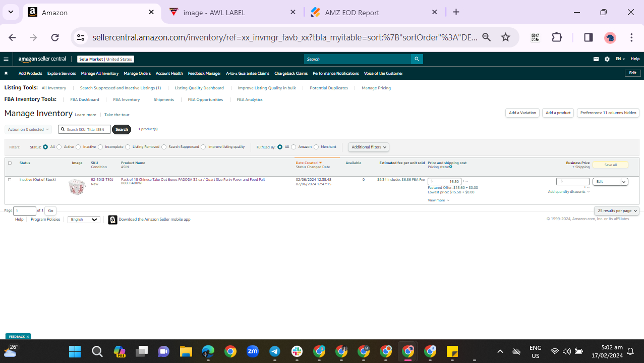The width and height of the screenshot is (644, 363).
Task: Switch to AMZ EOD Report tab
Action: click(373, 12)
